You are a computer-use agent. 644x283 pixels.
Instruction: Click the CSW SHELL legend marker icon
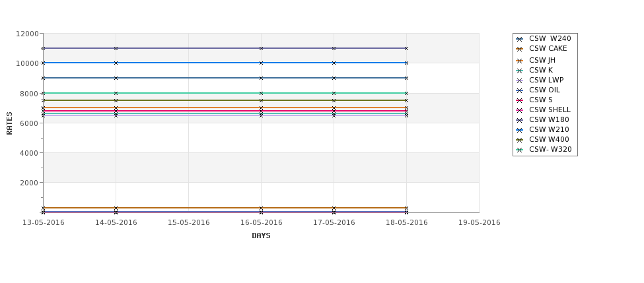[x=520, y=110]
